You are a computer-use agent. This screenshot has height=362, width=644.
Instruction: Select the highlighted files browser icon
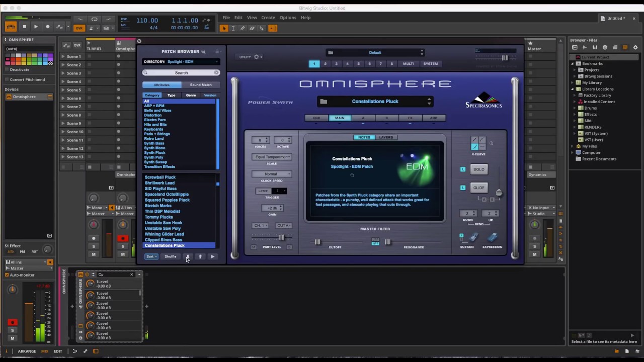[x=625, y=47]
